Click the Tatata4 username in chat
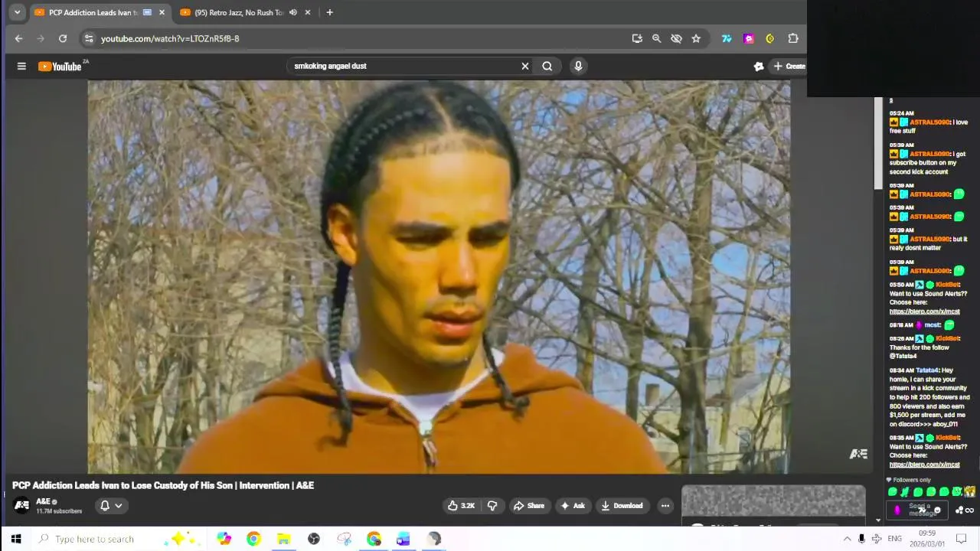This screenshot has height=551, width=980. pyautogui.click(x=929, y=370)
